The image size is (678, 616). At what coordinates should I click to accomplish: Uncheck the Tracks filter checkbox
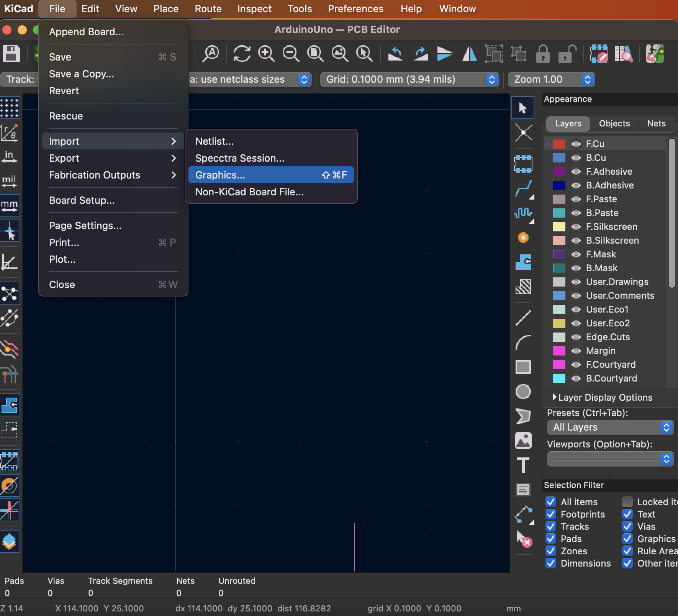tap(551, 526)
